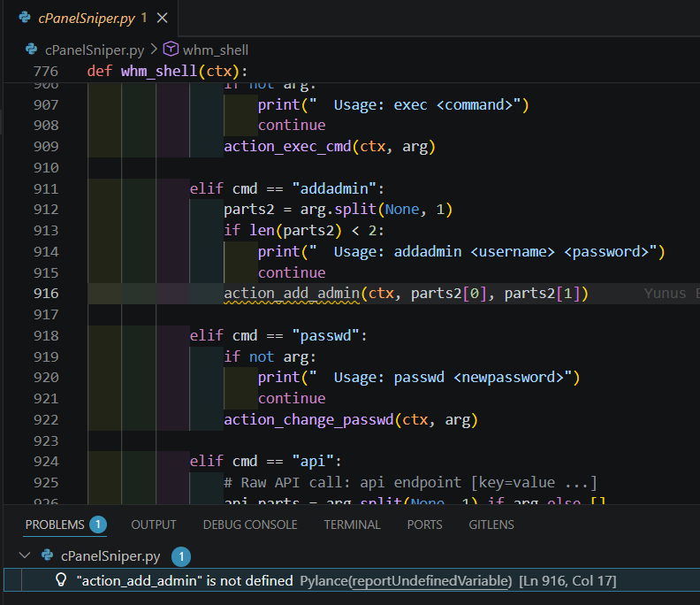Click cPanelSniper.py in the breadcrumb
The height and width of the screenshot is (605, 700).
coord(95,50)
